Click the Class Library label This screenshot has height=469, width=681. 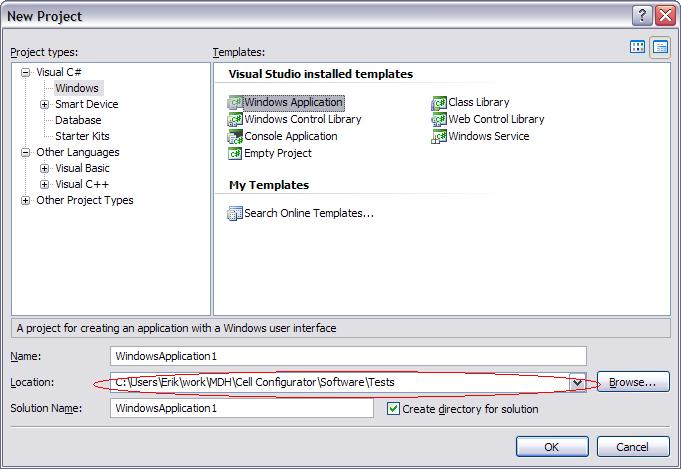tap(479, 102)
